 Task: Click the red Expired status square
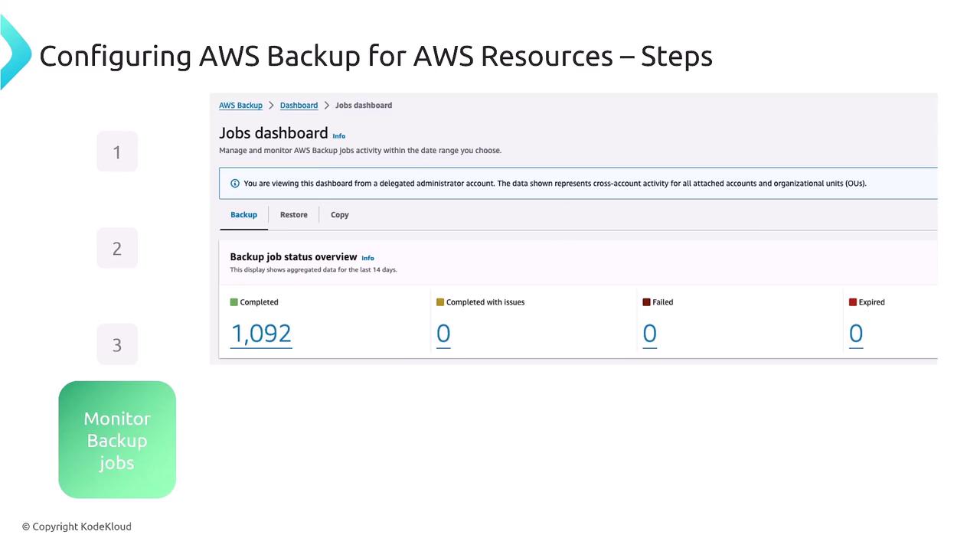pos(853,302)
